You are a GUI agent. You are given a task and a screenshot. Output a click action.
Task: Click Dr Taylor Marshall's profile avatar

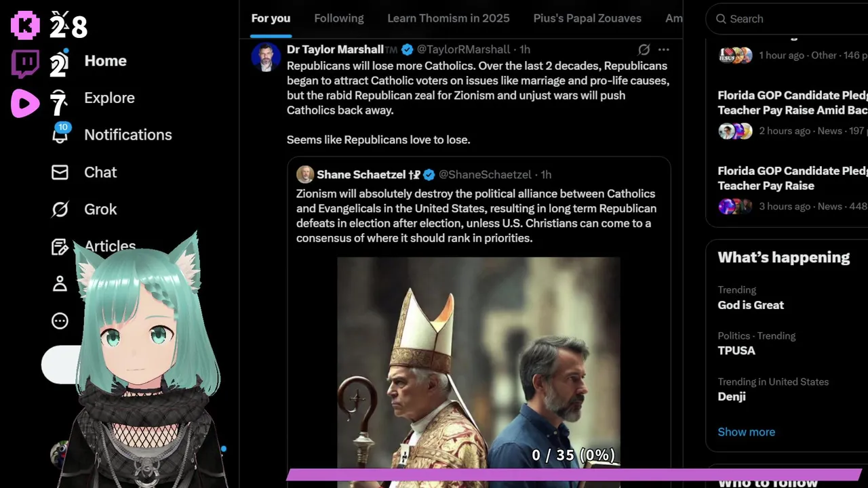266,57
